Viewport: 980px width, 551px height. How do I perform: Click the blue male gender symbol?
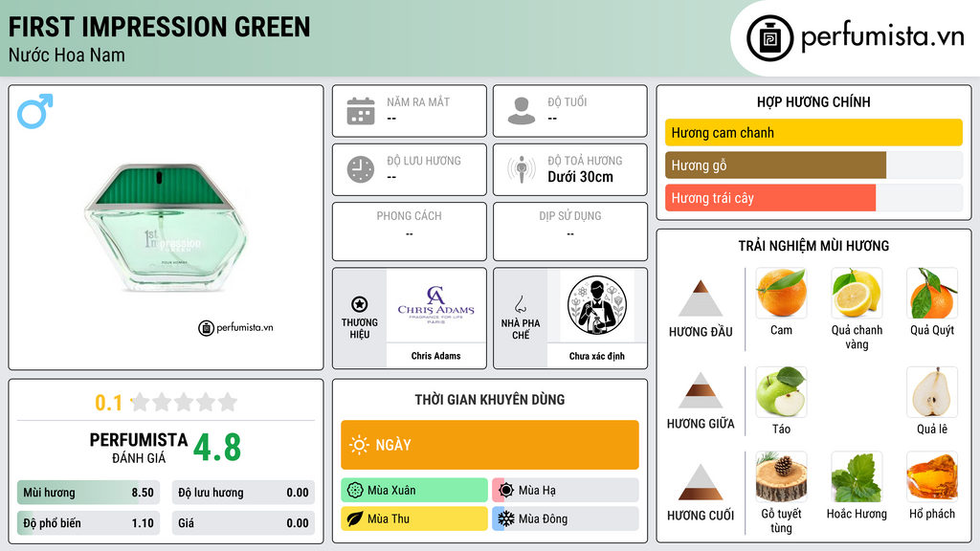click(x=35, y=111)
